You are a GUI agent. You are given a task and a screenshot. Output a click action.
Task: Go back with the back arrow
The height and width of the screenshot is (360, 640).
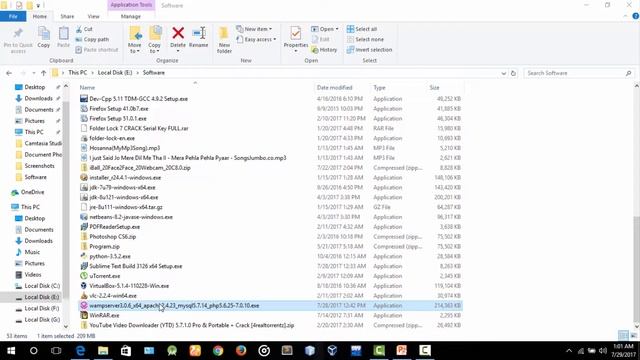coord(9,73)
